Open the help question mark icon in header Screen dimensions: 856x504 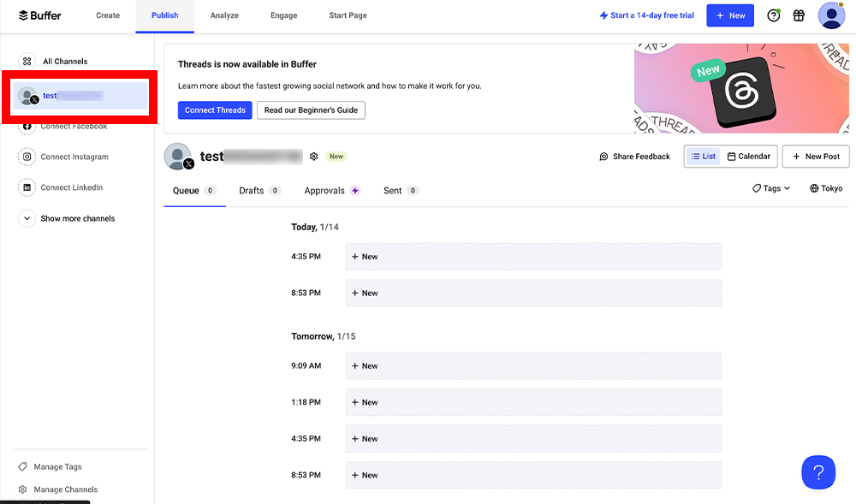tap(774, 15)
